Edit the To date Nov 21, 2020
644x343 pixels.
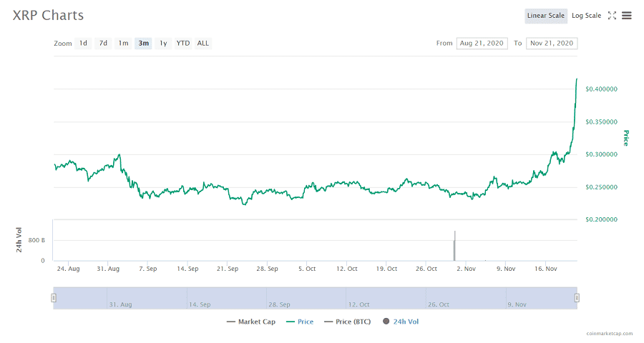point(552,43)
